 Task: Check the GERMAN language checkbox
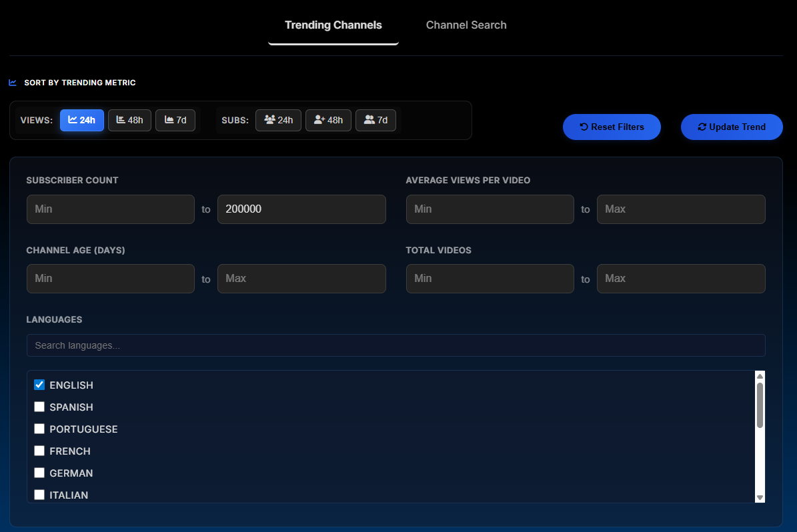pos(39,473)
